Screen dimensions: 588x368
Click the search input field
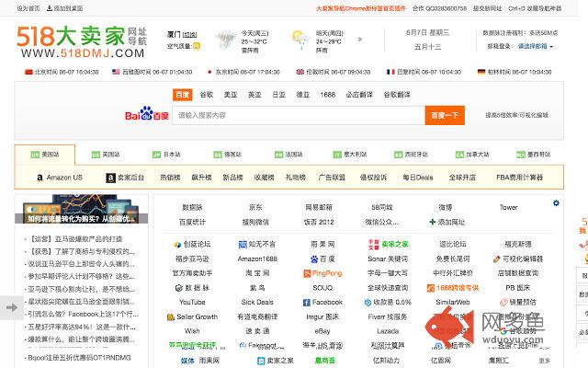pos(299,115)
